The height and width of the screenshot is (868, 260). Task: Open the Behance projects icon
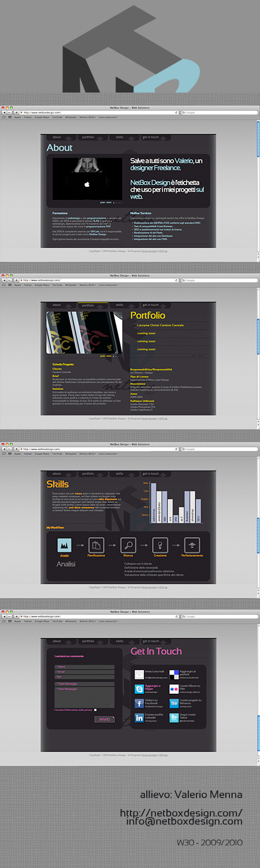[174, 703]
